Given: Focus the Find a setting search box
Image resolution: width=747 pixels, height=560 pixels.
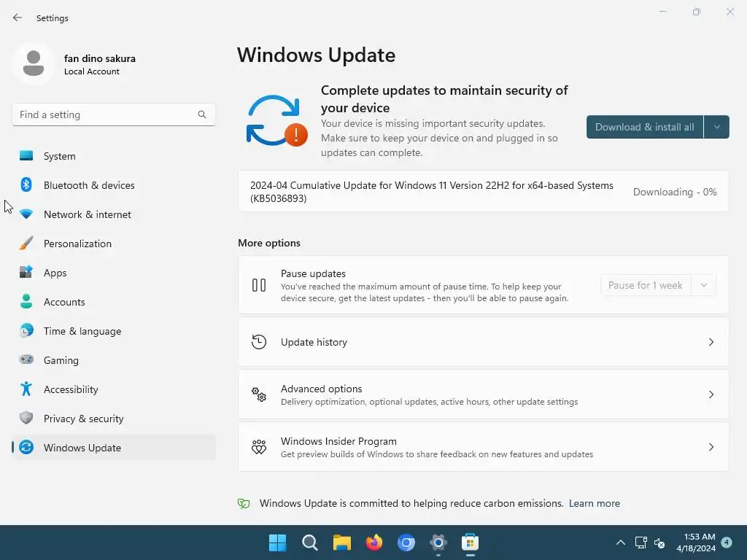Looking at the screenshot, I should [113, 114].
